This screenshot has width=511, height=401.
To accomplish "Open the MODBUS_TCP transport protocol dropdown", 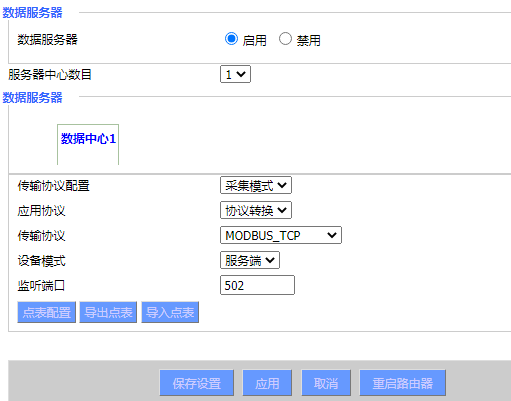I will (x=281, y=235).
